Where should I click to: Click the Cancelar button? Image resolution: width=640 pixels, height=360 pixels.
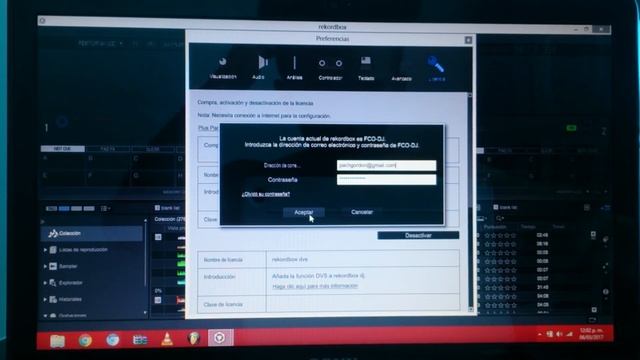362,212
